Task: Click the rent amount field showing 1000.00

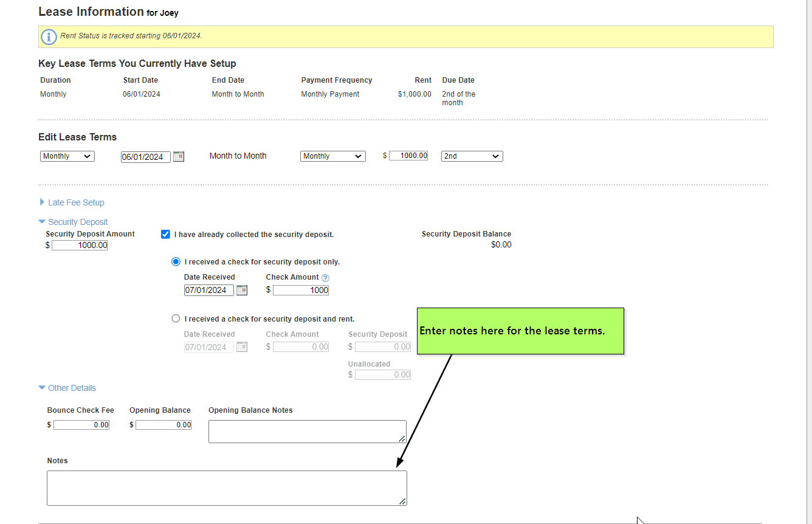Action: point(408,156)
